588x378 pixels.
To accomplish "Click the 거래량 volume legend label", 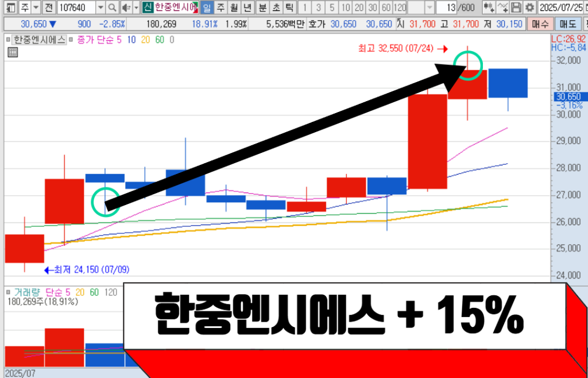I will pos(28,292).
